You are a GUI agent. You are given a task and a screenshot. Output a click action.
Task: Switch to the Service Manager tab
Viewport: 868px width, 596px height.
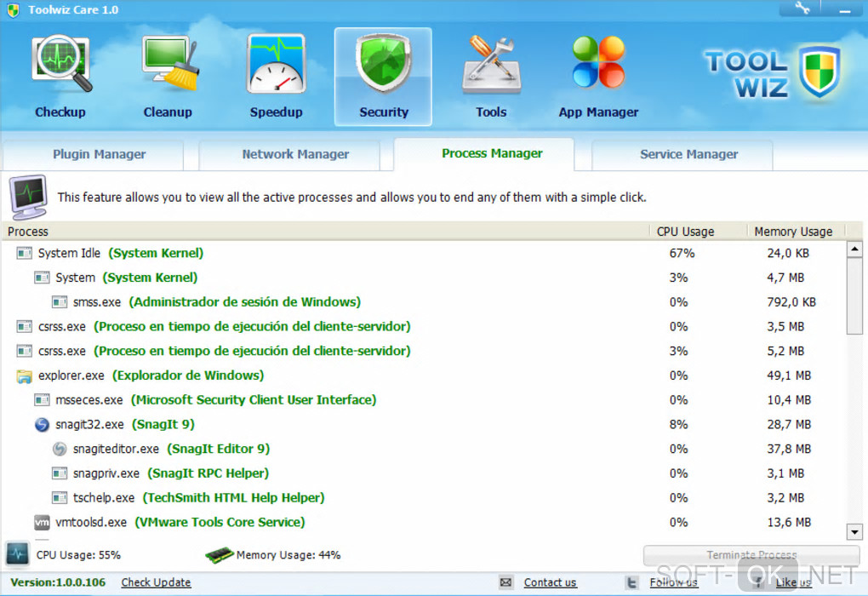pos(682,155)
